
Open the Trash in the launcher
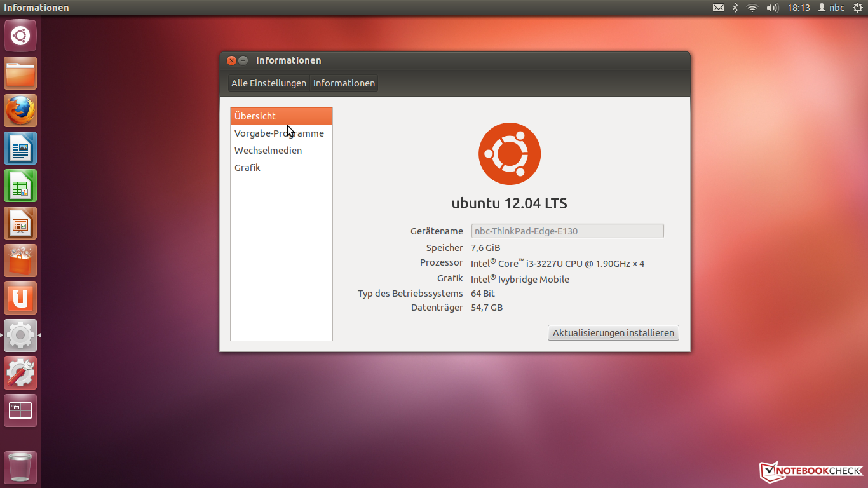coord(20,468)
